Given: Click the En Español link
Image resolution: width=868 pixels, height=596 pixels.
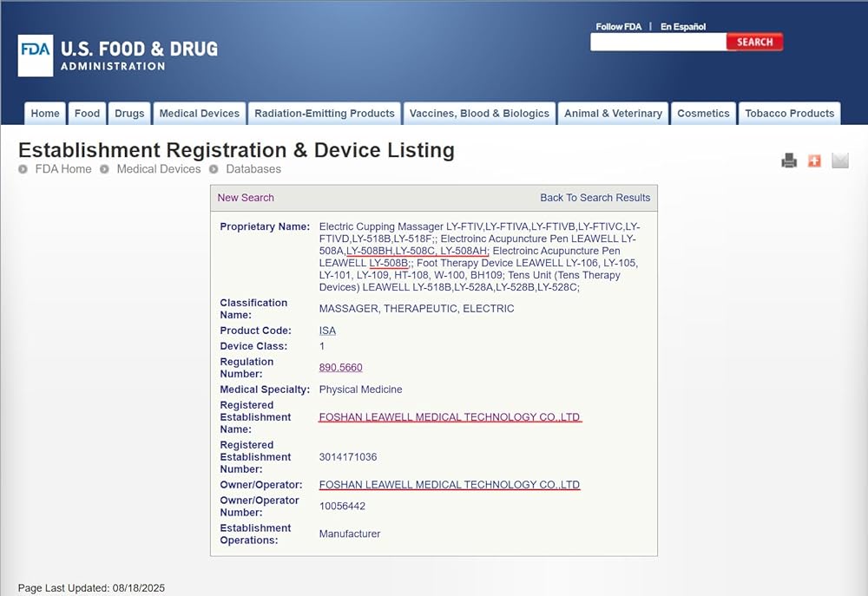Looking at the screenshot, I should coord(683,27).
